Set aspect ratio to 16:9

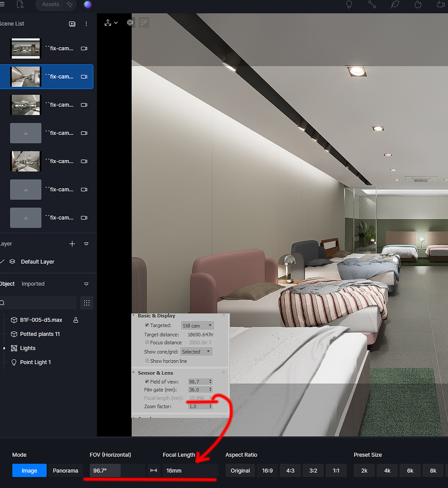(x=267, y=470)
